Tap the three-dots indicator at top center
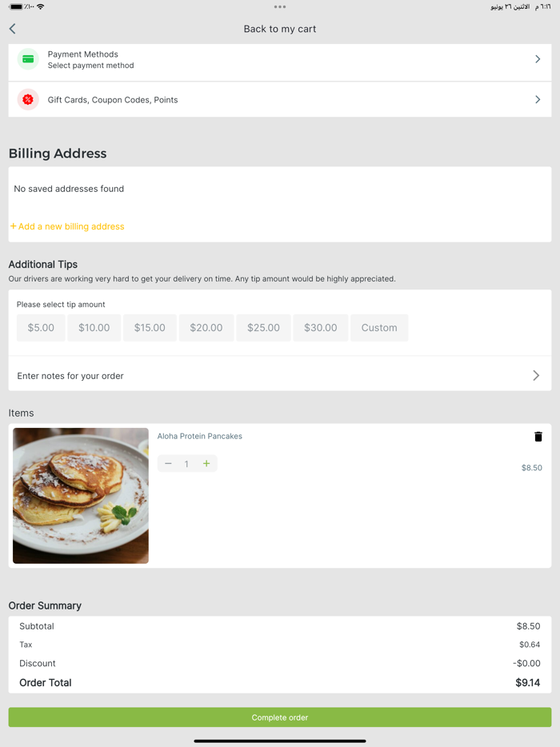This screenshot has width=560, height=747. click(280, 6)
